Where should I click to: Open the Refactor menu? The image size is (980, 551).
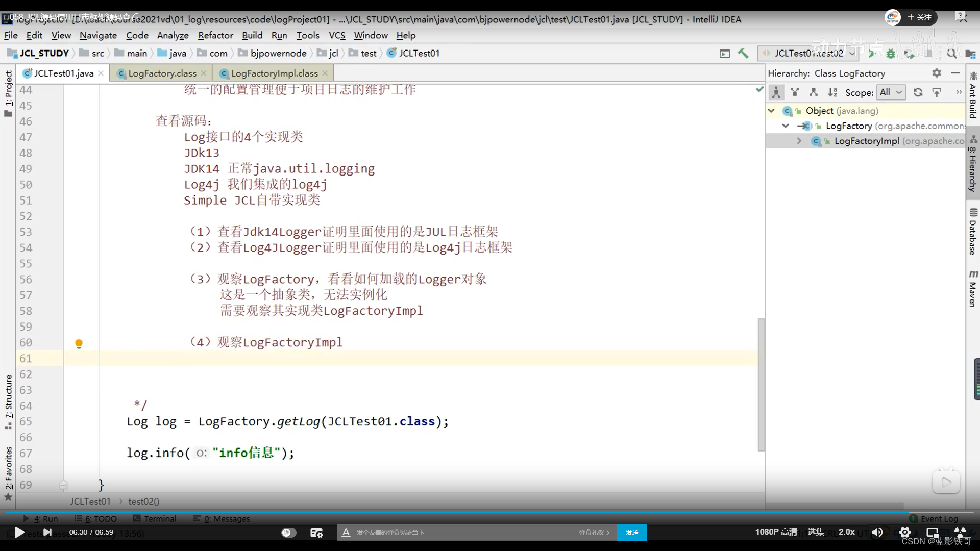(x=215, y=35)
